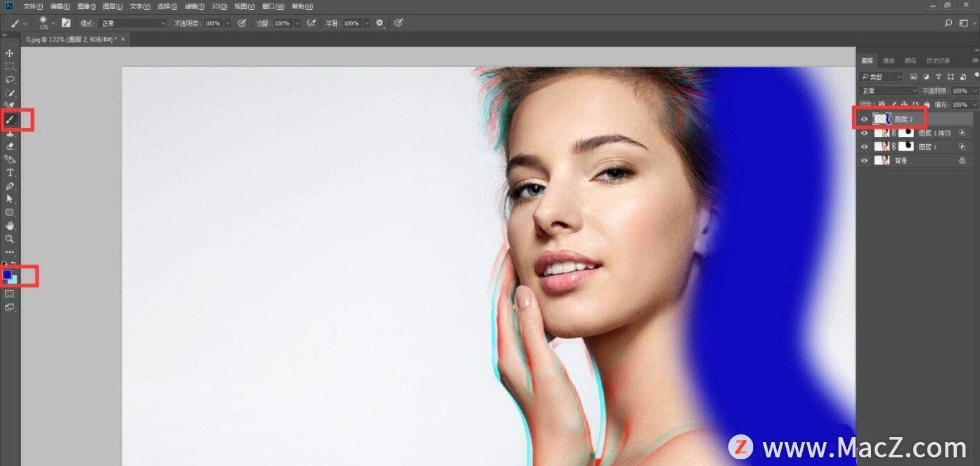
Task: Select the 图层 1 拷贝 layer mask thumbnail
Action: pyautogui.click(x=906, y=133)
